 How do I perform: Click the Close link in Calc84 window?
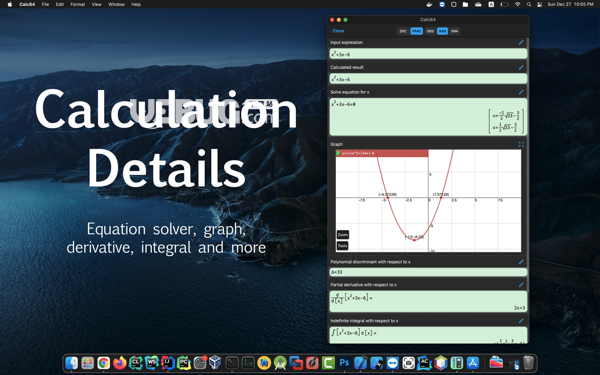(x=338, y=31)
